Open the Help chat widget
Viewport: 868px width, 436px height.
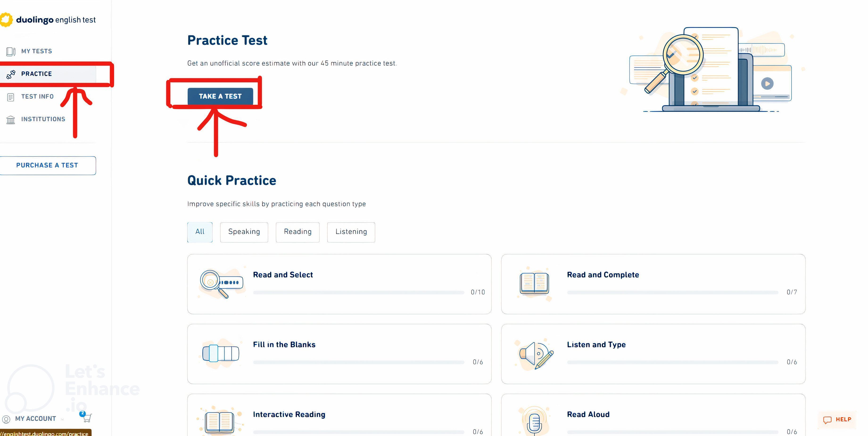837,419
